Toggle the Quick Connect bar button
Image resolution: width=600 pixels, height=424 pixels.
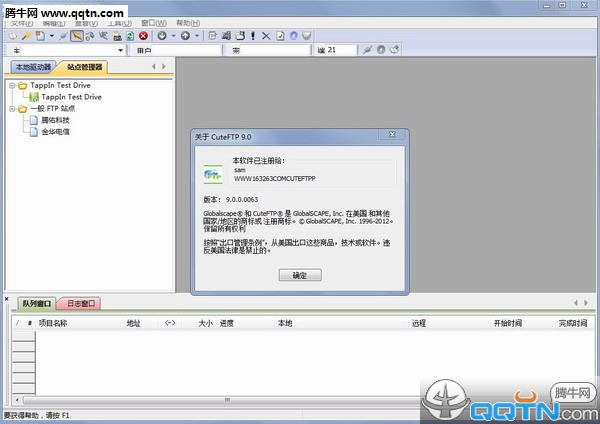click(x=77, y=36)
